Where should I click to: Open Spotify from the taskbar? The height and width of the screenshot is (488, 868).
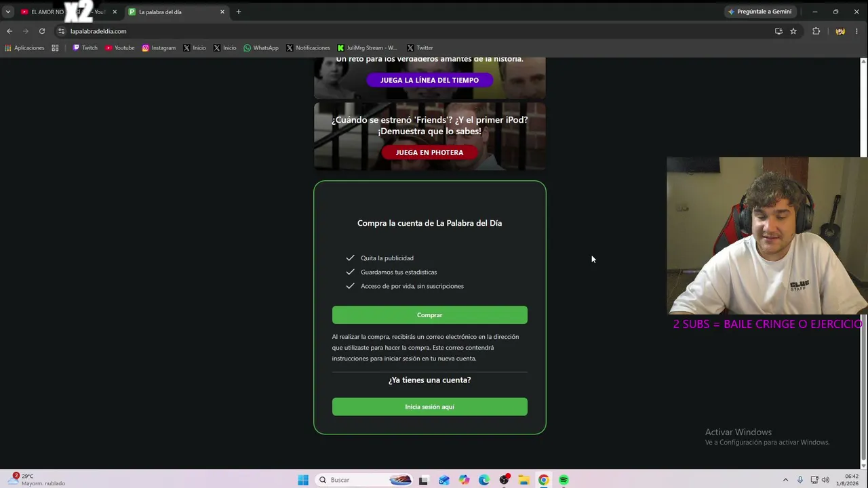tap(564, 480)
